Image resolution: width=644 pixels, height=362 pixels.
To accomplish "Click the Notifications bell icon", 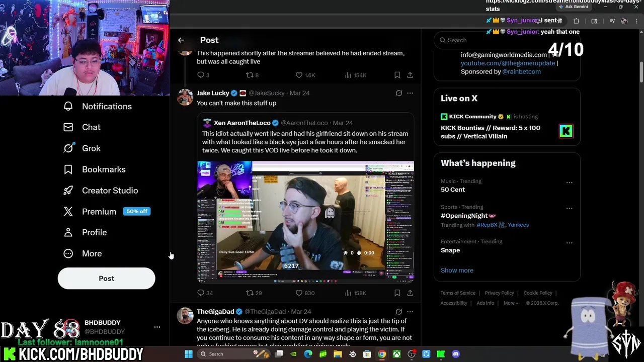I will [x=68, y=106].
